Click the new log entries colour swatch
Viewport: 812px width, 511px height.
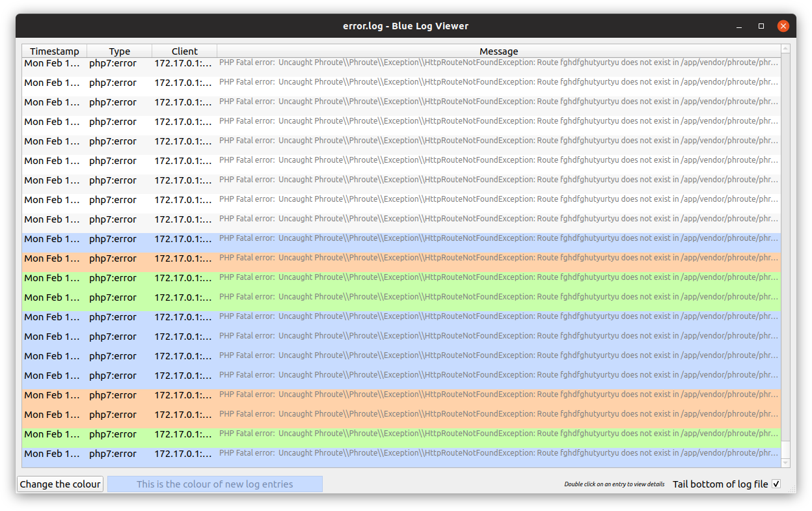215,484
